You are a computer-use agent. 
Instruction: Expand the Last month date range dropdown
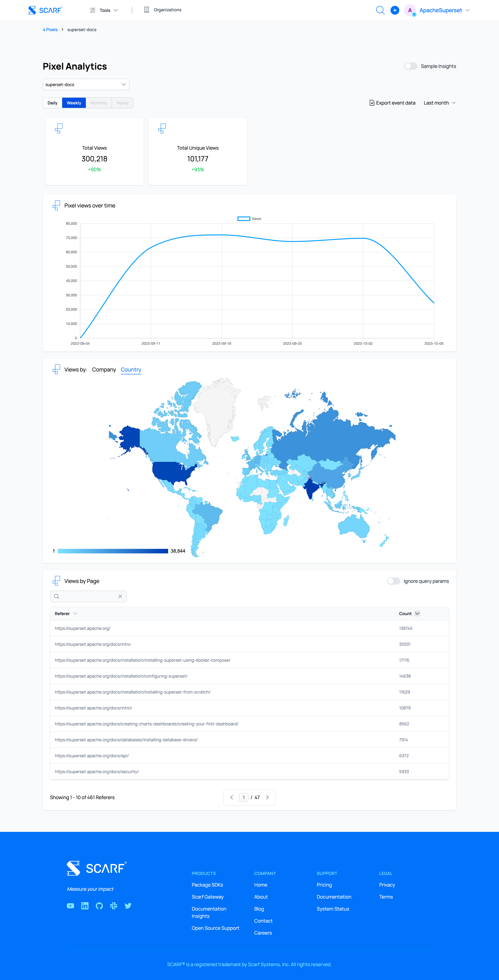(x=439, y=103)
